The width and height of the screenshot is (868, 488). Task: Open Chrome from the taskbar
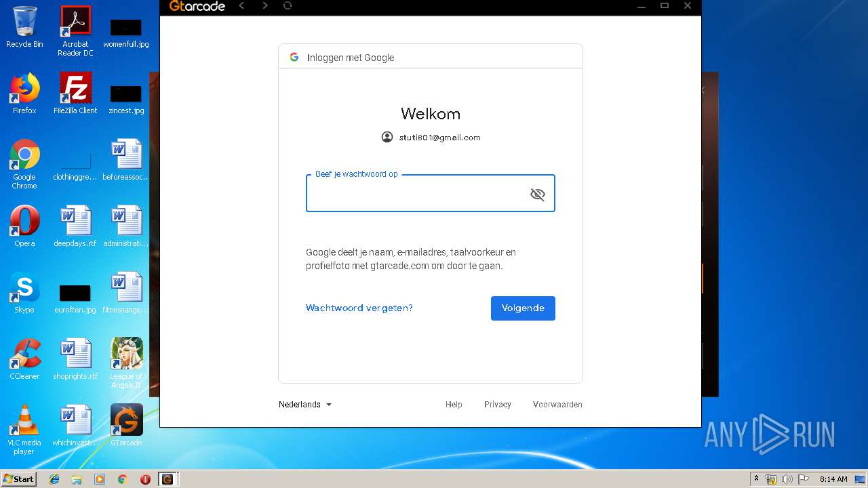[x=123, y=479]
